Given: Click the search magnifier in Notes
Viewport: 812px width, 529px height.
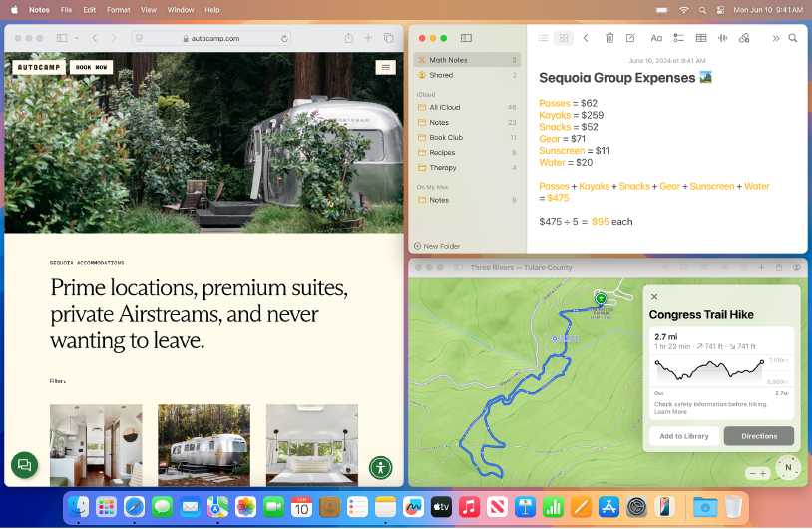Looking at the screenshot, I should [x=793, y=38].
